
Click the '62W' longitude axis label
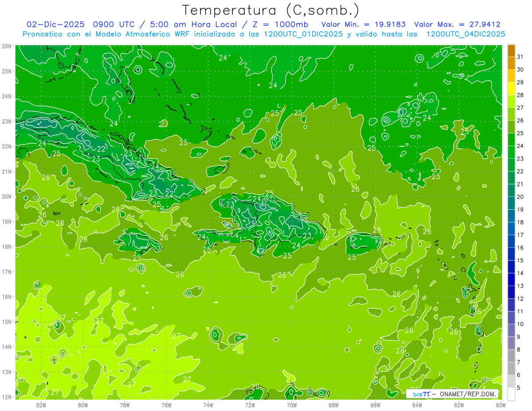[x=459, y=405]
